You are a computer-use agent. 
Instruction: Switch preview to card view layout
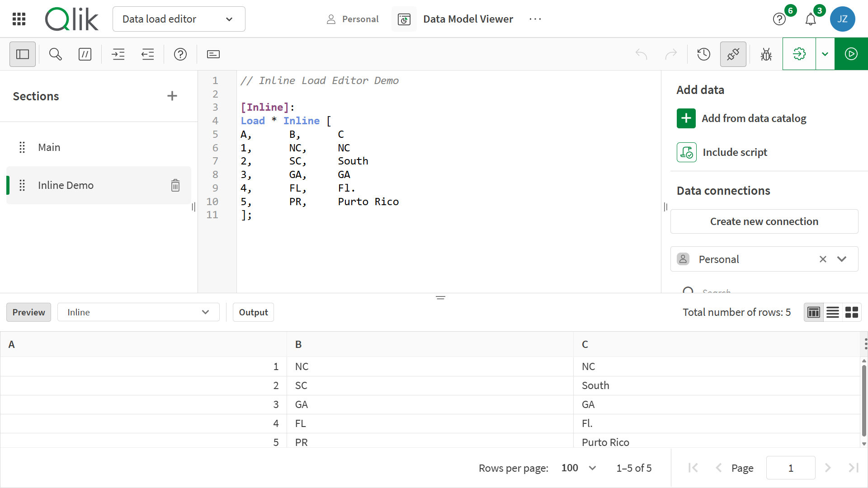(x=852, y=312)
